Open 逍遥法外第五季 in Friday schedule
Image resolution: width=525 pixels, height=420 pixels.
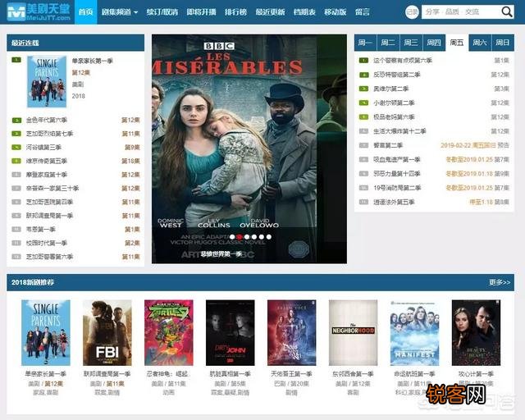point(394,202)
